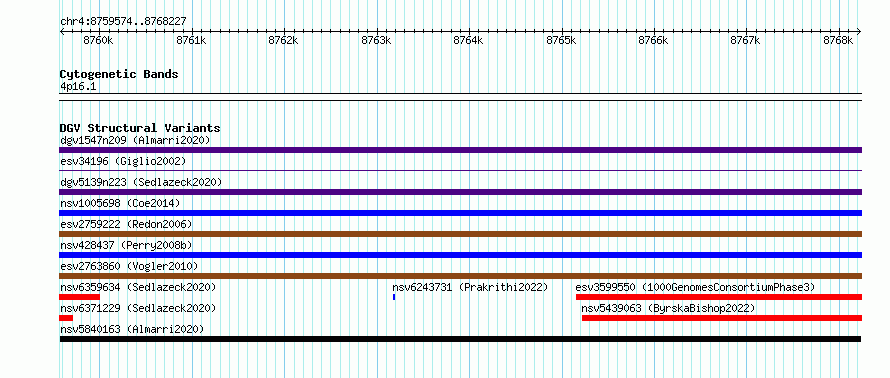Viewport: 890px width, 378px height.
Task: Select the brown esv2763860 variant bar
Action: click(x=460, y=276)
